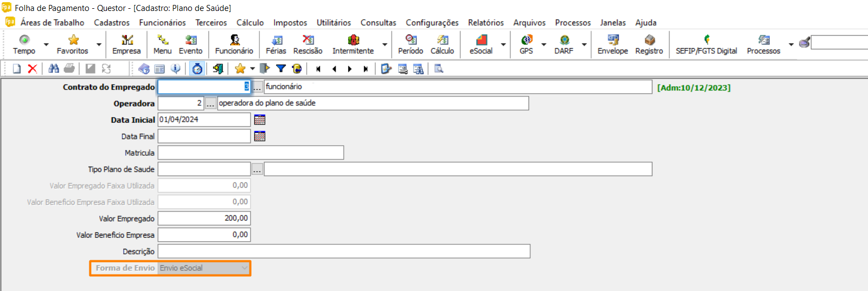
Task: Open dropdown arrow next to small star icon
Action: click(252, 69)
